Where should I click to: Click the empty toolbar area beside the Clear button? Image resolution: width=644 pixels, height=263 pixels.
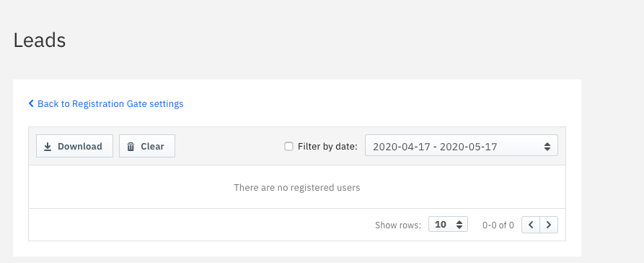pos(229,146)
